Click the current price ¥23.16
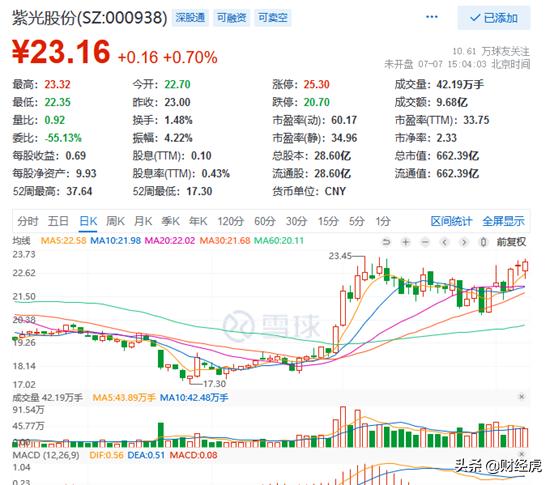554x485 pixels. point(61,52)
